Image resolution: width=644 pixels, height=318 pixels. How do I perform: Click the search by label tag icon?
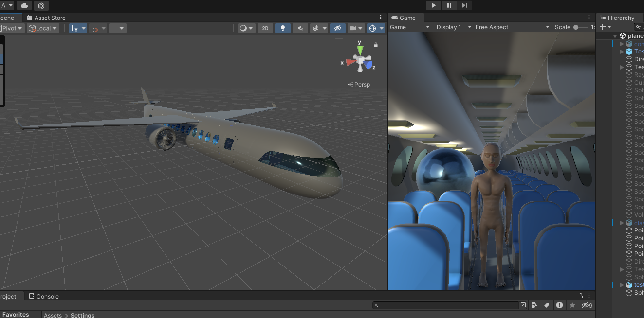coord(547,305)
